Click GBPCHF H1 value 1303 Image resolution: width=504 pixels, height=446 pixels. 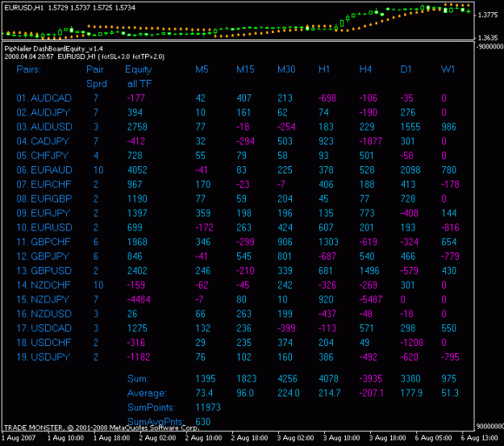point(328,242)
